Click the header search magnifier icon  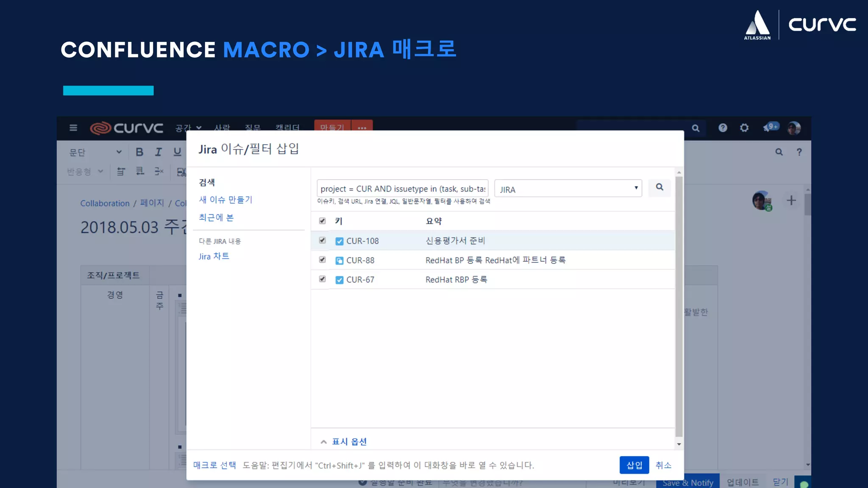point(696,128)
